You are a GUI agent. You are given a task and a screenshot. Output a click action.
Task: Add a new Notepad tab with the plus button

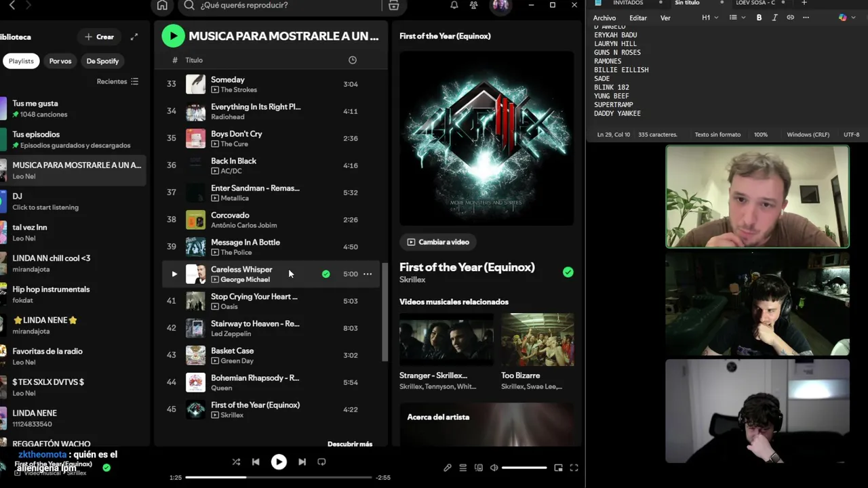(804, 3)
